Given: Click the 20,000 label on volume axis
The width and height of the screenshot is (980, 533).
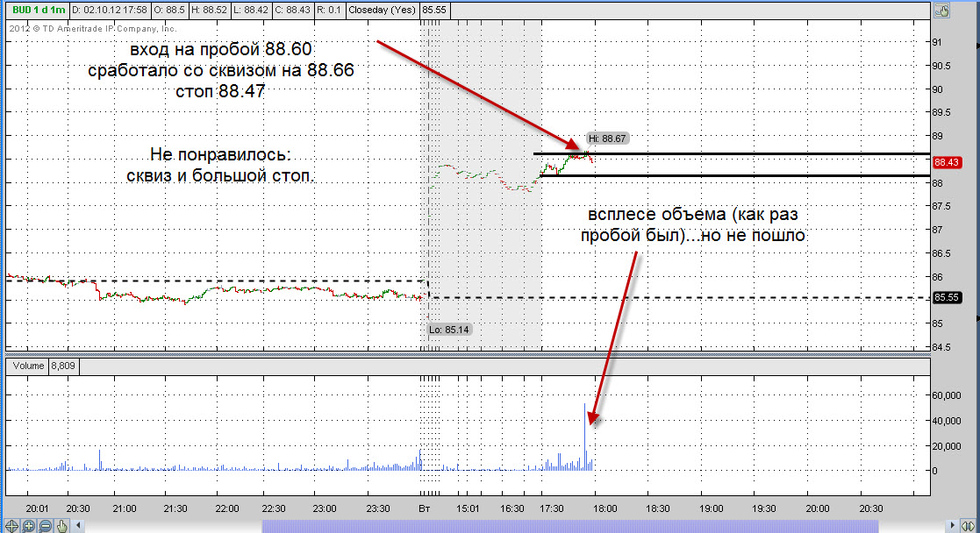Looking at the screenshot, I should 947,446.
